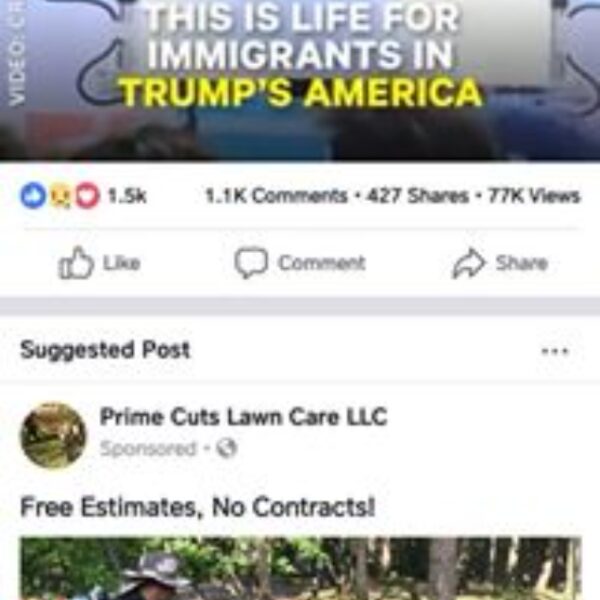Open Prime Cuts Lawn Care profile picture

point(53,436)
